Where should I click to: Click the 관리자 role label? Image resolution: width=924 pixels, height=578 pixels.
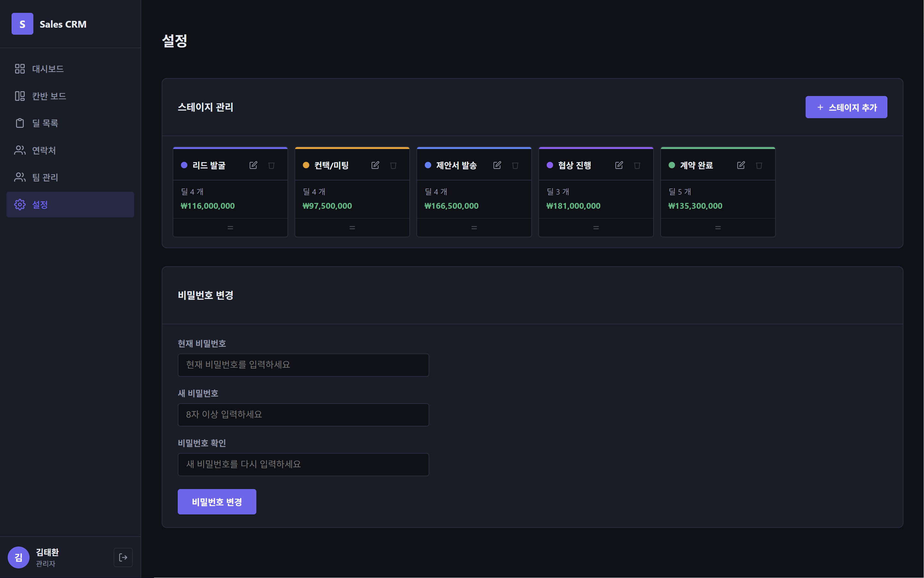coord(46,564)
